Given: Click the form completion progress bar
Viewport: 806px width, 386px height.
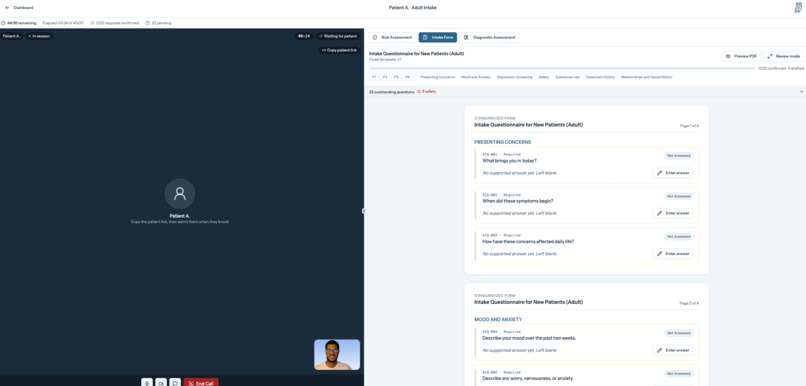Looking at the screenshot, I should [562, 68].
